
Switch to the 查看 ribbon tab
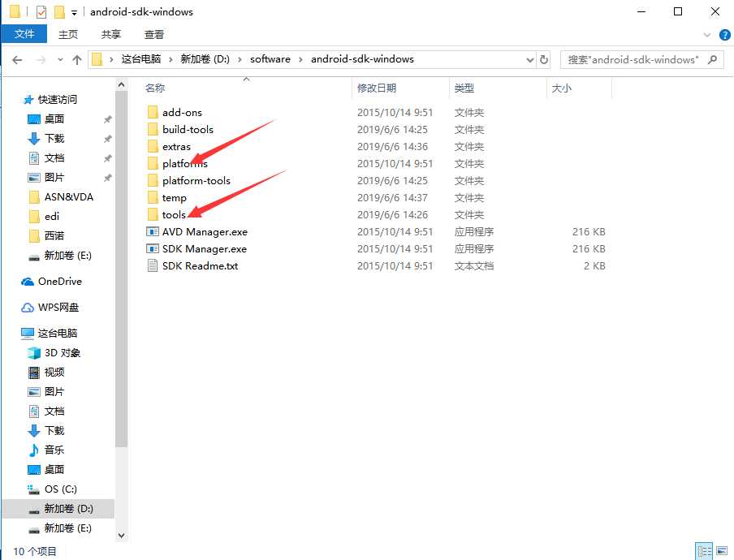pyautogui.click(x=154, y=34)
